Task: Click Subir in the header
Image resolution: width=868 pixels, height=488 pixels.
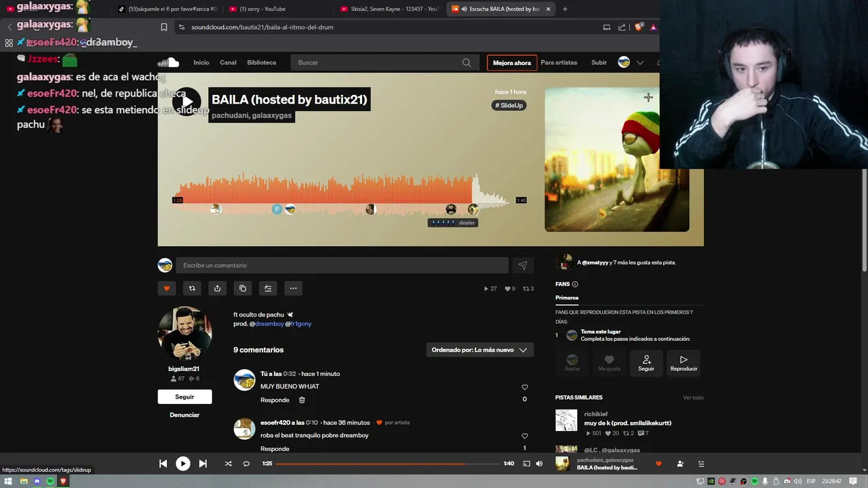Action: tap(599, 62)
